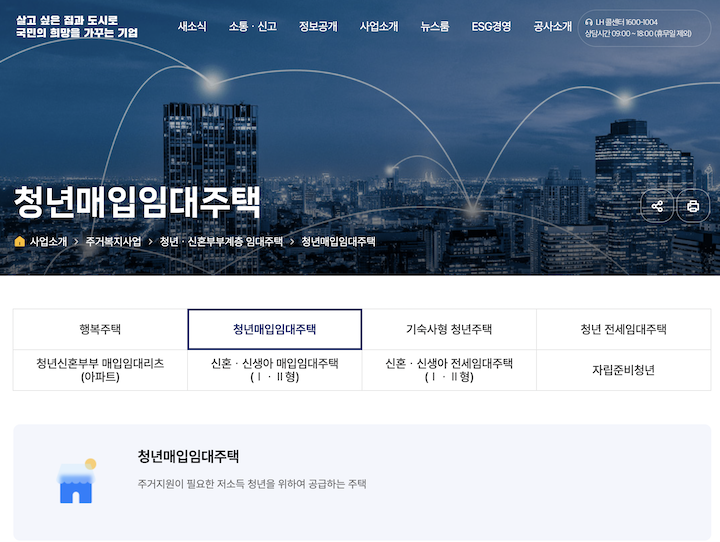Select the 자립준비청년 tab
Screen dimensions: 720x542
624,370
